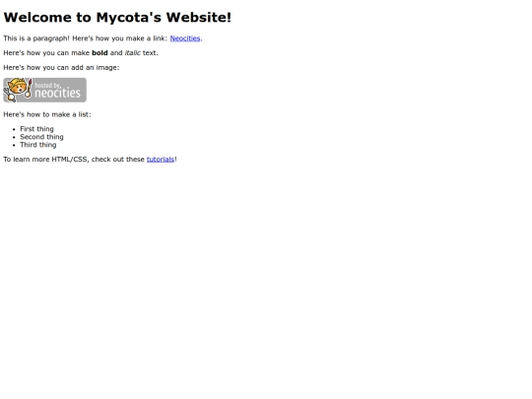Open the Neocities link

pyautogui.click(x=185, y=38)
